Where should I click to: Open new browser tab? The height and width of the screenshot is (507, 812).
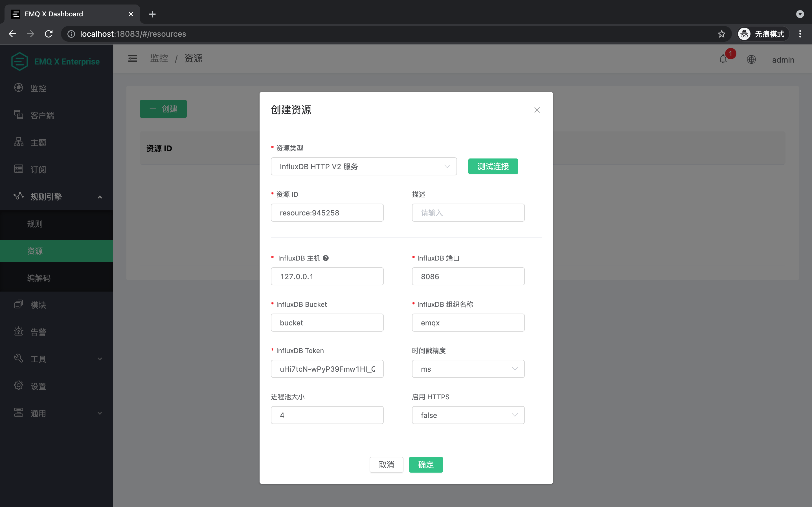pyautogui.click(x=152, y=14)
